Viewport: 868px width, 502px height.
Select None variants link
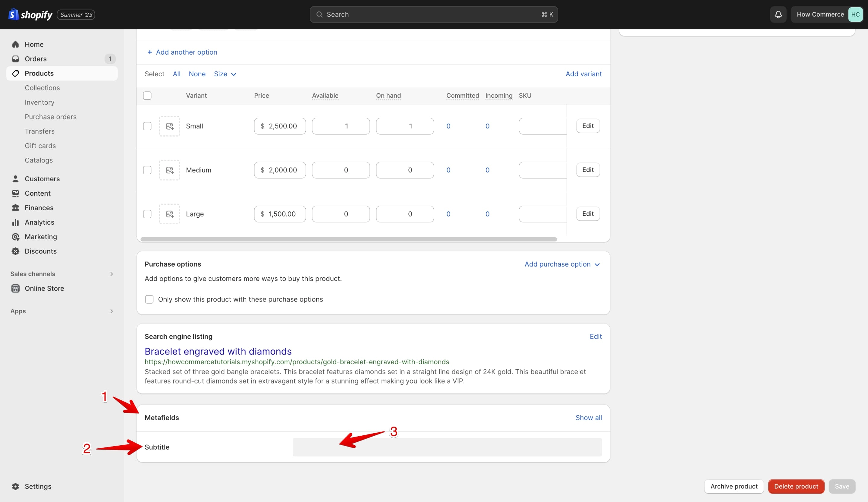coord(197,74)
